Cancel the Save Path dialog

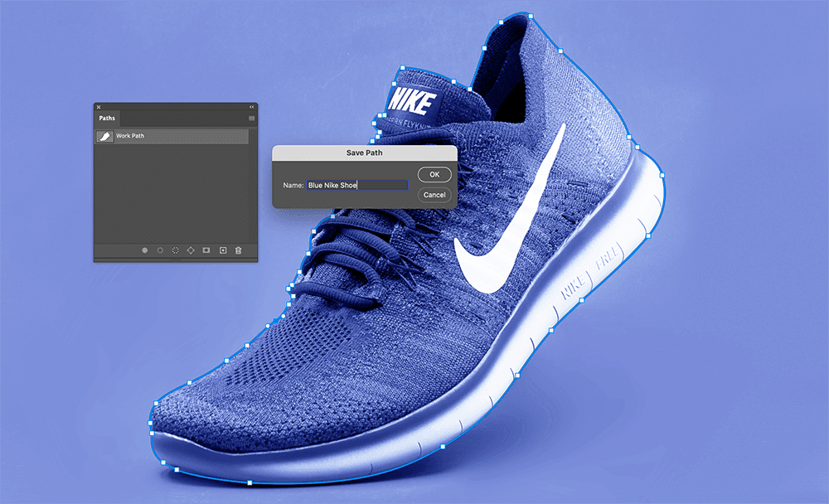point(434,195)
